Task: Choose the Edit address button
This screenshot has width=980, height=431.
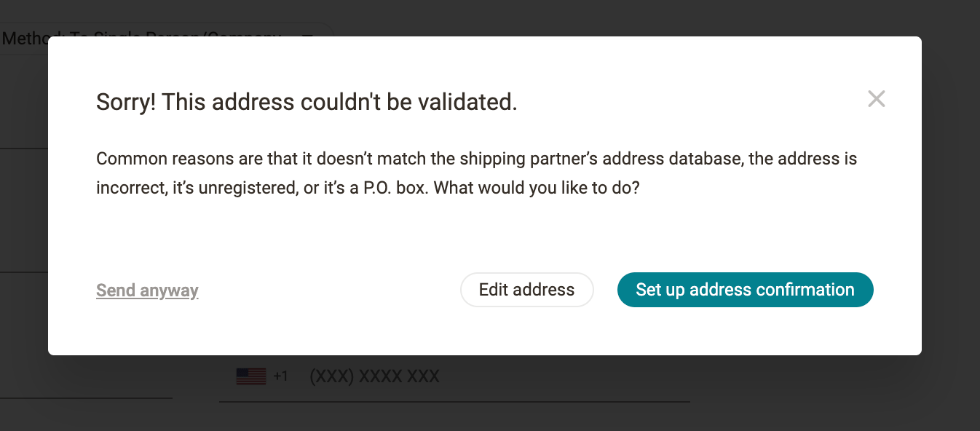Action: click(x=527, y=290)
